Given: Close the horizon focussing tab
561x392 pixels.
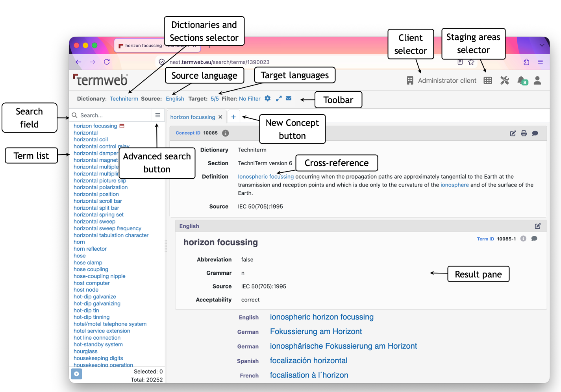Looking at the screenshot, I should 220,117.
